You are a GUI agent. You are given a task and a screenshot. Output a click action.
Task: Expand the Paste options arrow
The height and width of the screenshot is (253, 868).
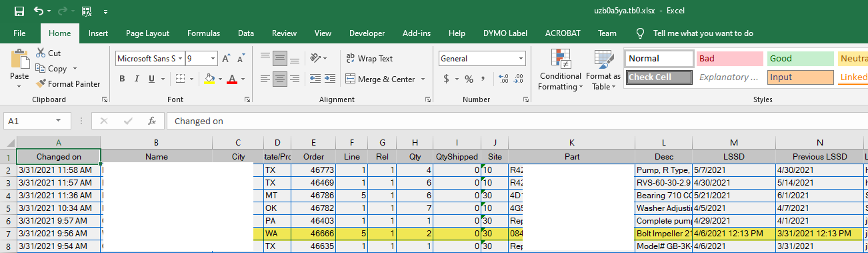19,87
